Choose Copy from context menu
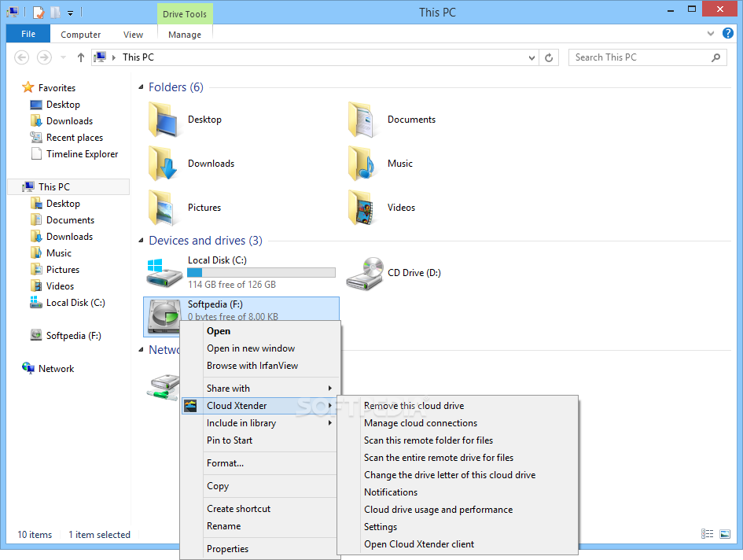The image size is (743, 560). (x=260, y=486)
